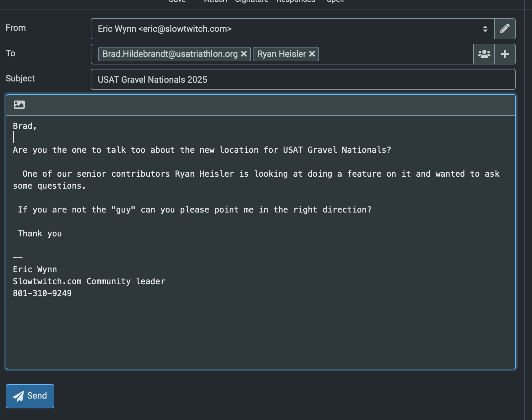The height and width of the screenshot is (420, 532).
Task: Click the Subject field with USAT Gravel Nationals 2025
Action: [x=303, y=80]
